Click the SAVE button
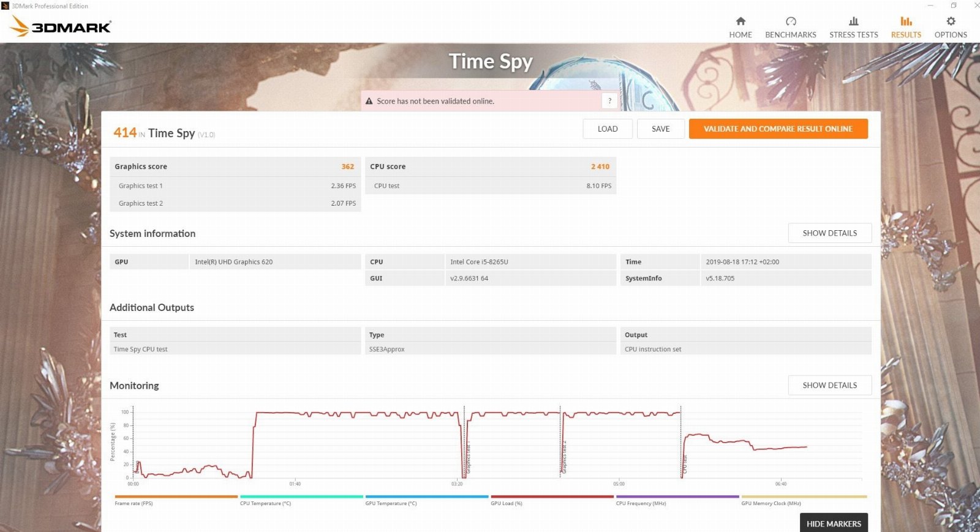Image resolution: width=980 pixels, height=532 pixels. click(660, 129)
